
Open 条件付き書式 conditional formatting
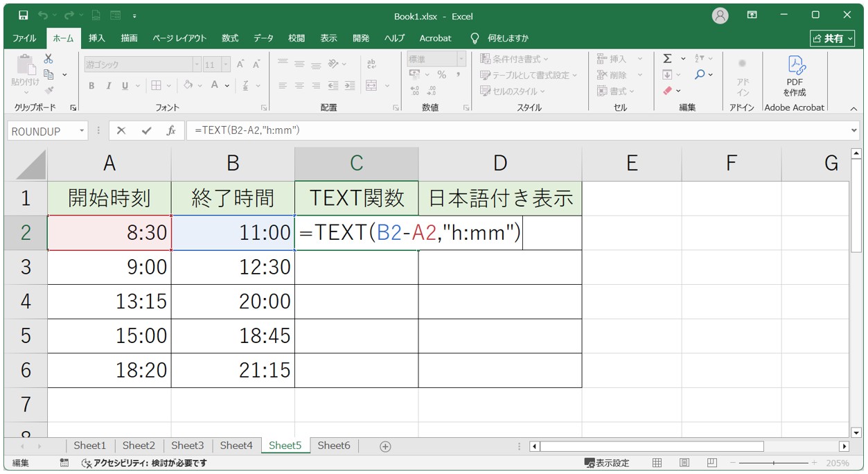[x=514, y=60]
